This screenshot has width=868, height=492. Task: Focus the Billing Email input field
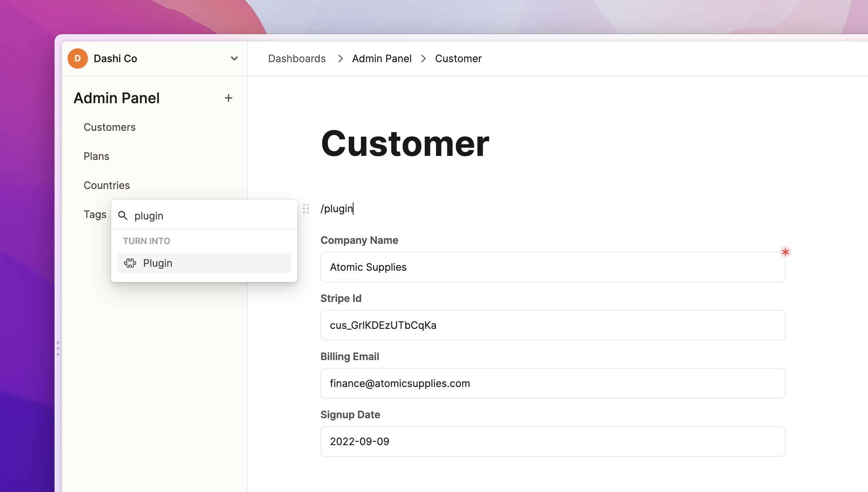point(552,383)
